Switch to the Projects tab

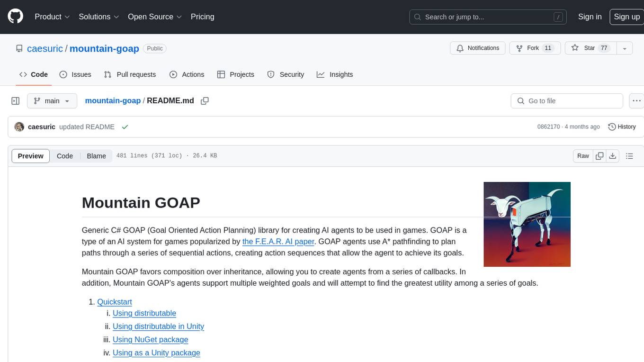(235, 74)
